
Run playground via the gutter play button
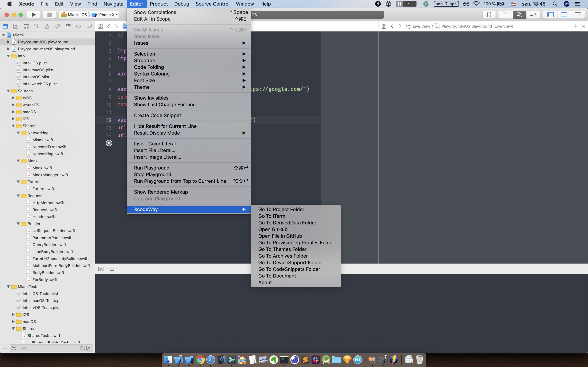click(x=109, y=143)
